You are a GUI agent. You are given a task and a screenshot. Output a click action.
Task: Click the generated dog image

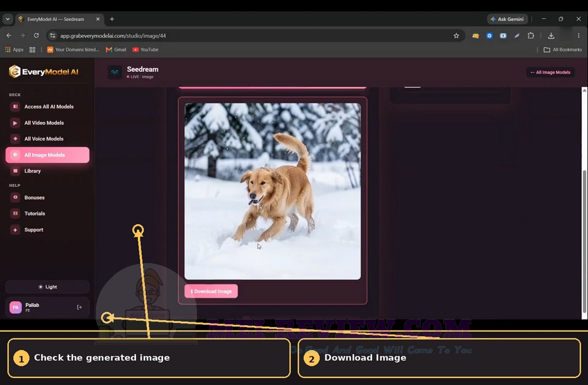[x=273, y=191]
